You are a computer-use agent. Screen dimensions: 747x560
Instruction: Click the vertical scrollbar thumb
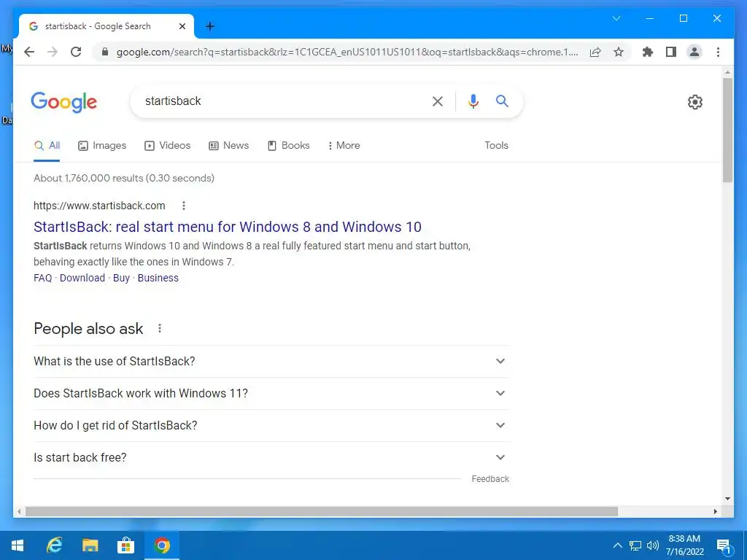coord(727,130)
